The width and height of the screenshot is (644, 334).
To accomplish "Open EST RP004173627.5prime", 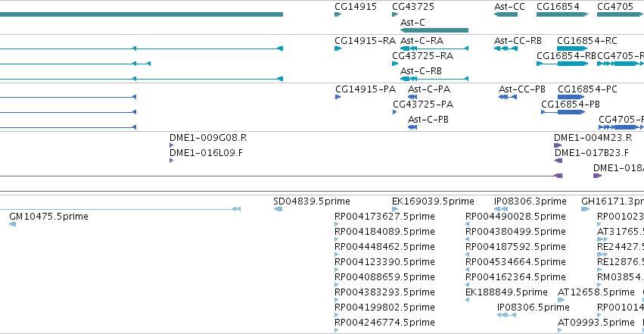I will pos(336,224).
